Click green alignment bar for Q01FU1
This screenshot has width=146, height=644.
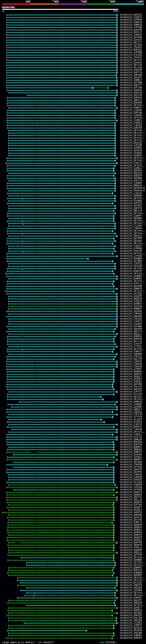(63, 306)
